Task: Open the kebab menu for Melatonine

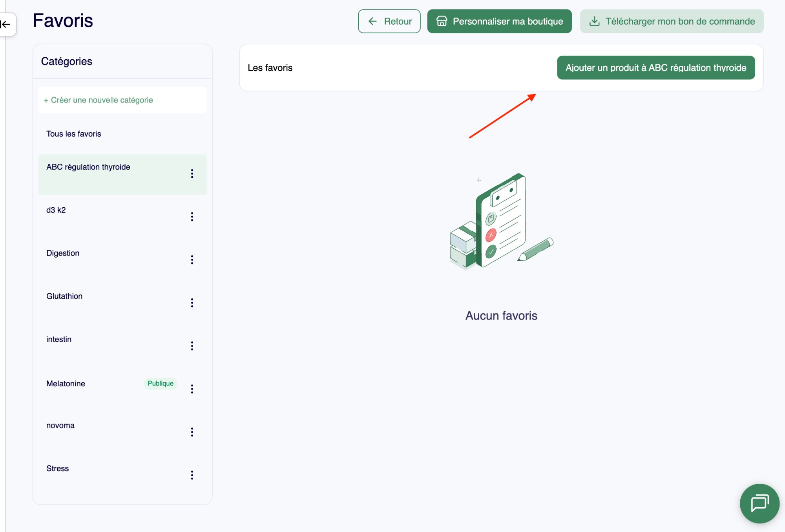Action: click(192, 389)
